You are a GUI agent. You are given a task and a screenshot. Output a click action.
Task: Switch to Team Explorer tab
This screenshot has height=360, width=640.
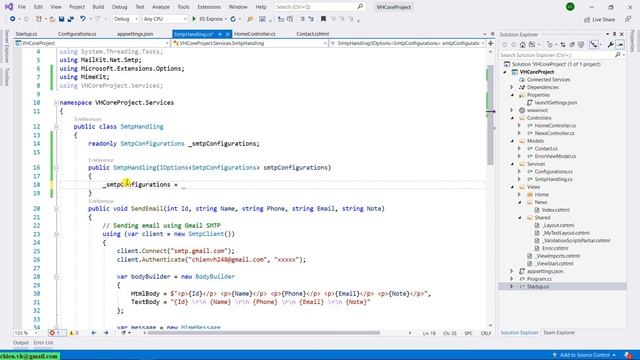click(x=559, y=333)
